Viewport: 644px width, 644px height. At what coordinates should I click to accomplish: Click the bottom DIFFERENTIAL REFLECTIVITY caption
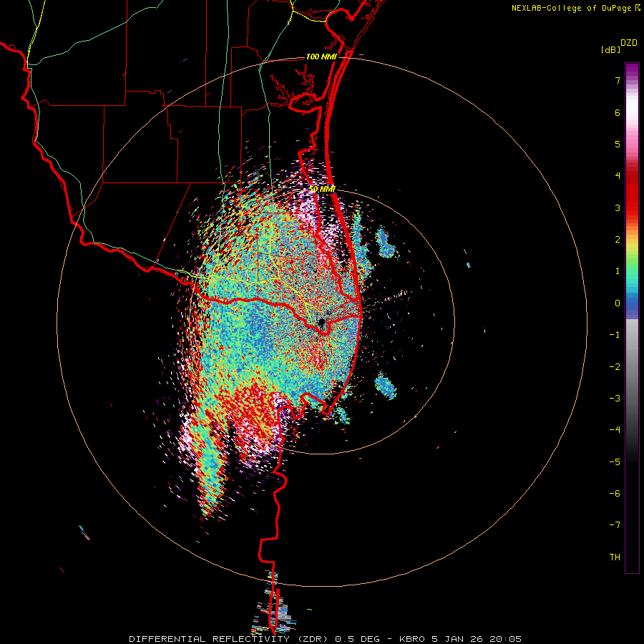click(325, 639)
